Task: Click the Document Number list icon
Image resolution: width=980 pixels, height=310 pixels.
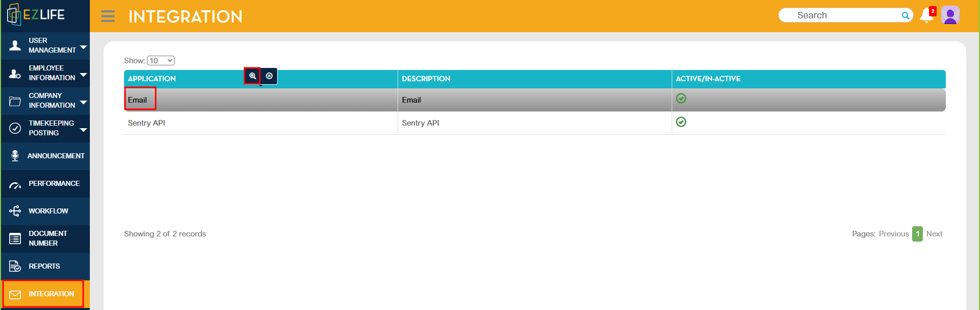Action: (15, 239)
